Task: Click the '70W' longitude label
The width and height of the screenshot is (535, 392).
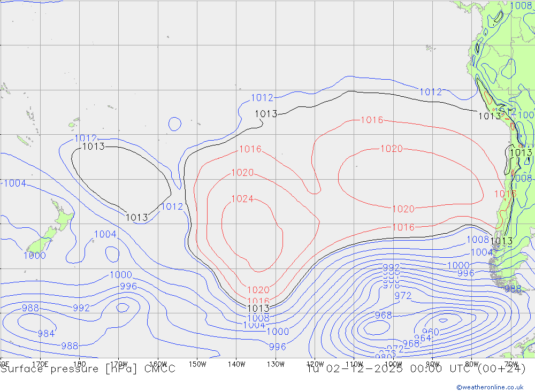Action: click(x=511, y=364)
